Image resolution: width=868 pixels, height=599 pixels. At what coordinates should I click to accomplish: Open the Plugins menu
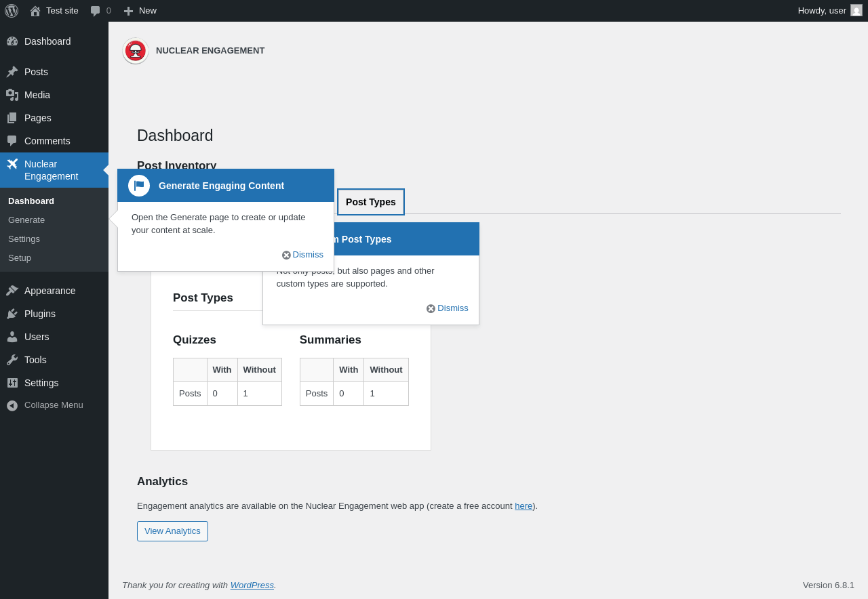coord(54,314)
